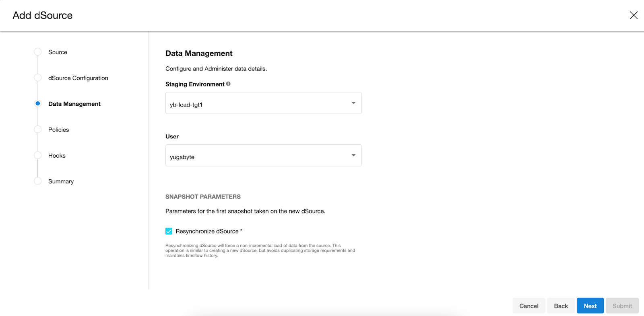
Task: Uncheck the Resynchronize dSource checkbox
Action: [169, 231]
